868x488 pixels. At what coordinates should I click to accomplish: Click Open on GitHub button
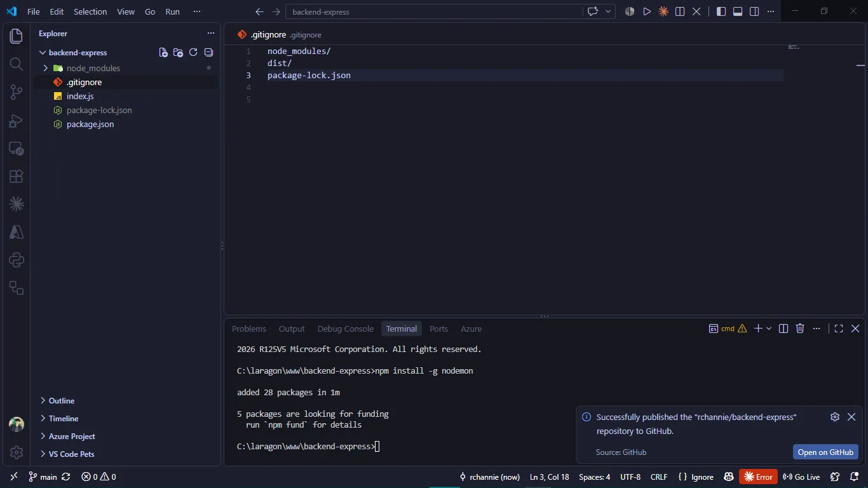click(x=825, y=452)
